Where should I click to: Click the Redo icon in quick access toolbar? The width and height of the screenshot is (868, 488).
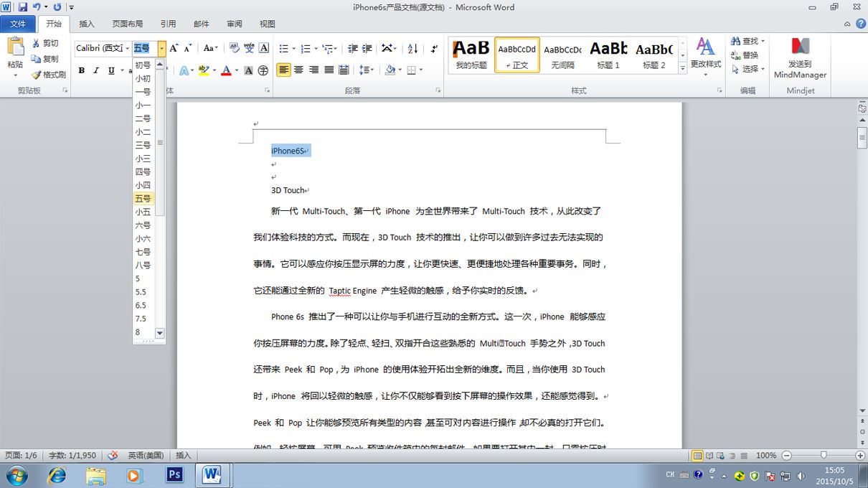(57, 6)
